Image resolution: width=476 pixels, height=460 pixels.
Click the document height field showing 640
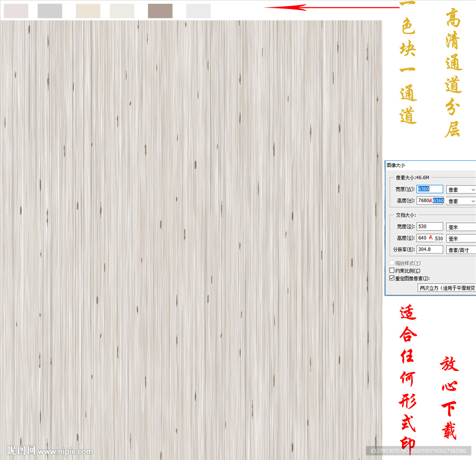[430, 238]
